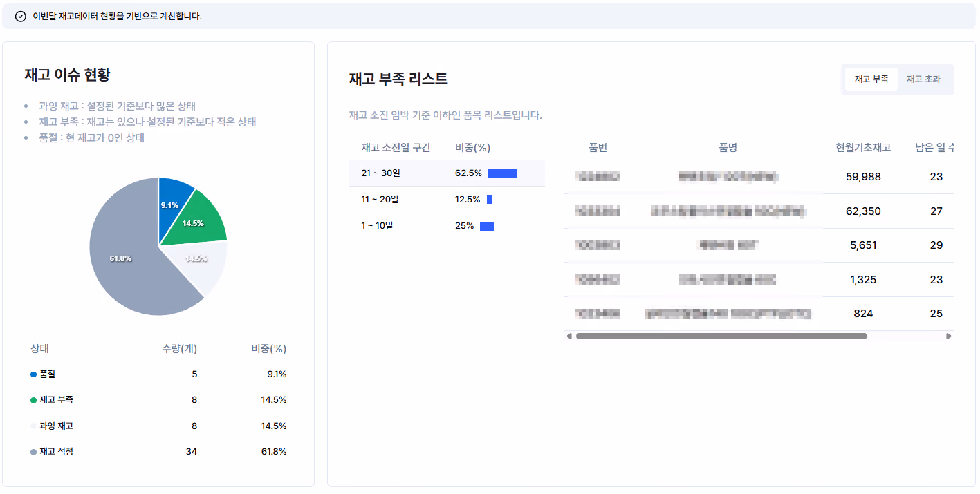The image size is (980, 494).
Task: Select the 11 ~ 20일 interval row
Action: pos(447,200)
